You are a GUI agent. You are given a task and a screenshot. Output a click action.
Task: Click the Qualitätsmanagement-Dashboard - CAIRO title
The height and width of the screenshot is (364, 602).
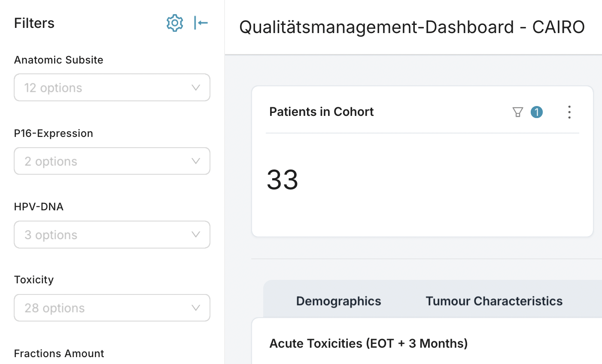click(x=412, y=27)
